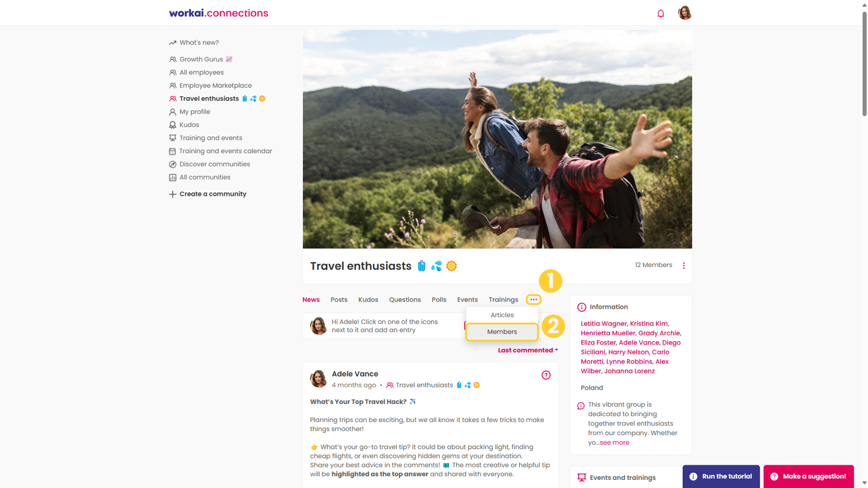Click the Information panel icon

582,307
